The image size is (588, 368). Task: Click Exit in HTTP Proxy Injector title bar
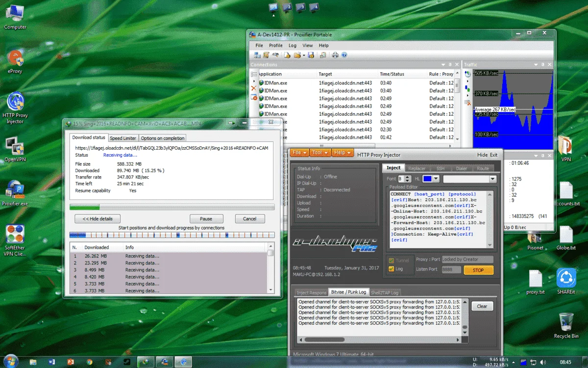[494, 155]
